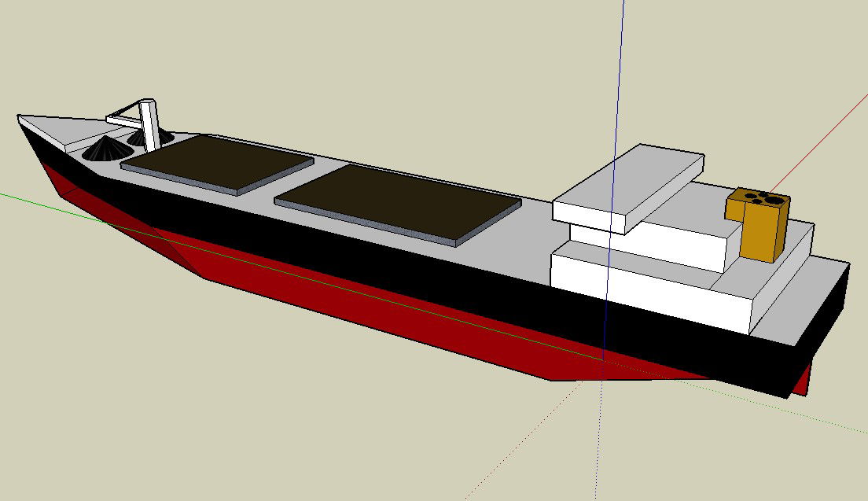Select the angled white wing of the bridge
Image resolution: width=868 pixels, height=501 pixels.
(x=590, y=212)
